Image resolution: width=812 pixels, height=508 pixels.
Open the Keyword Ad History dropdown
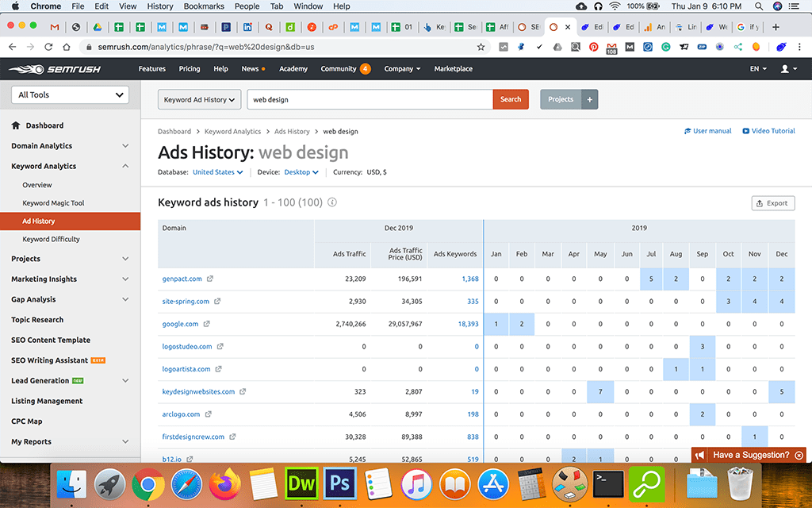(199, 99)
